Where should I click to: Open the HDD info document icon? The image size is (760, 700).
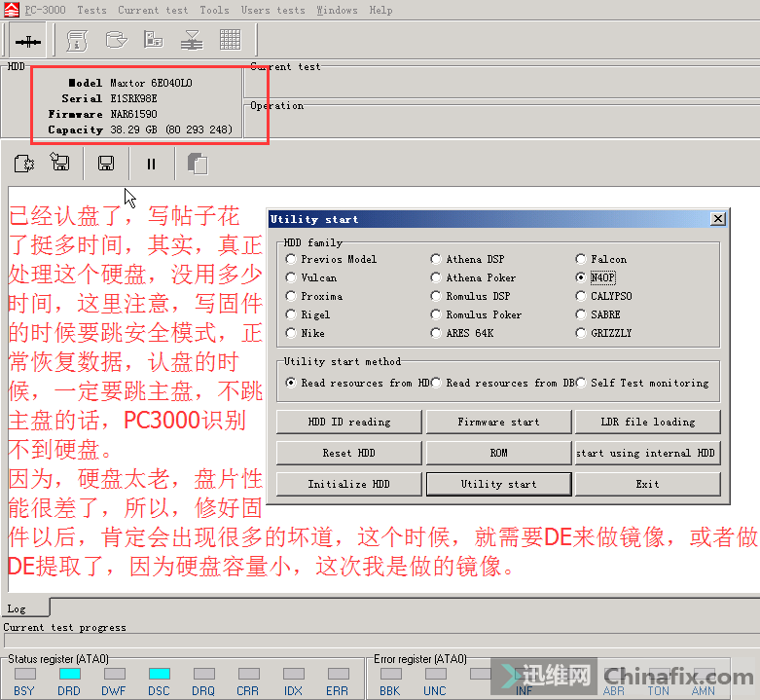pyautogui.click(x=77, y=41)
